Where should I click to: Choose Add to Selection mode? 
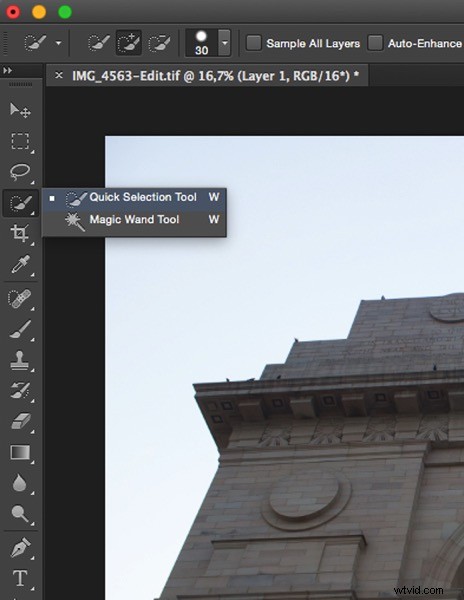129,42
